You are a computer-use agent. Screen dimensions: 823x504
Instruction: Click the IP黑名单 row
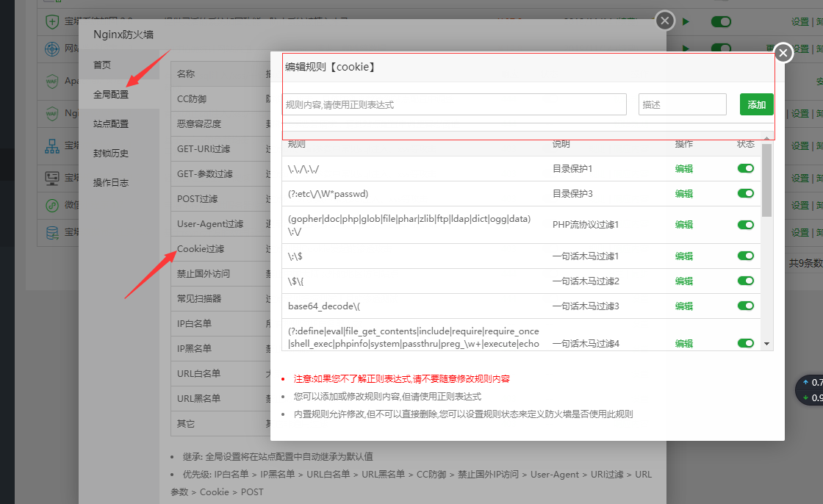click(220, 348)
